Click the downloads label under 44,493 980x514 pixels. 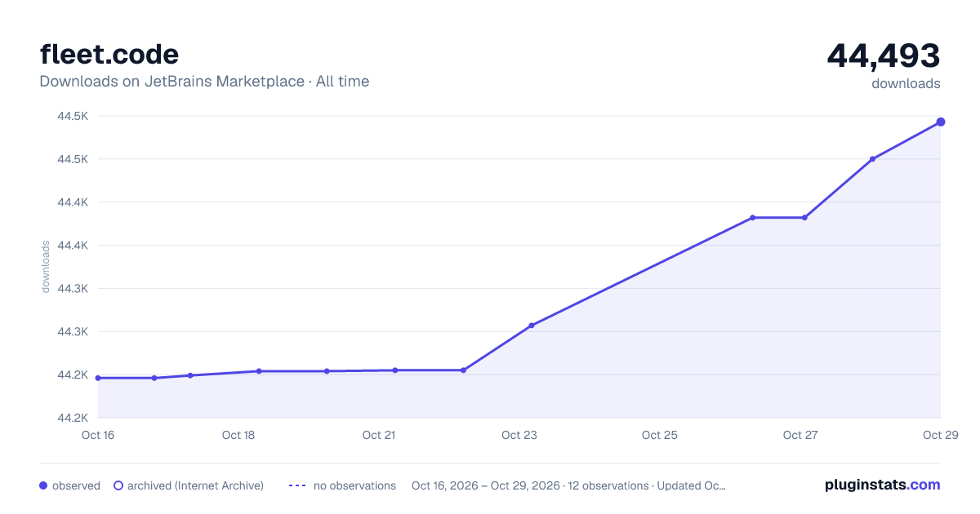point(906,83)
